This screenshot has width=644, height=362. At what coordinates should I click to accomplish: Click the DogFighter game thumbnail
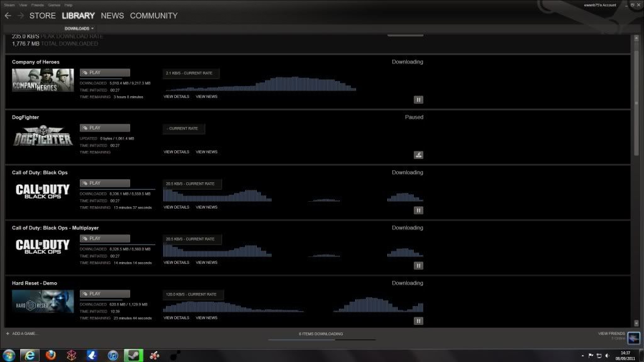[43, 136]
